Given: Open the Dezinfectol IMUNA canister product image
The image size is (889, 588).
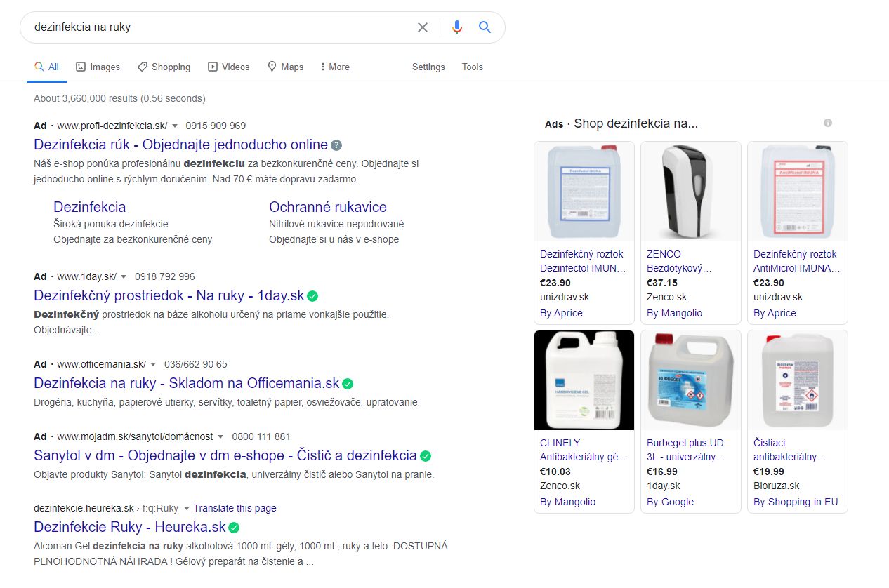Looking at the screenshot, I should (584, 192).
